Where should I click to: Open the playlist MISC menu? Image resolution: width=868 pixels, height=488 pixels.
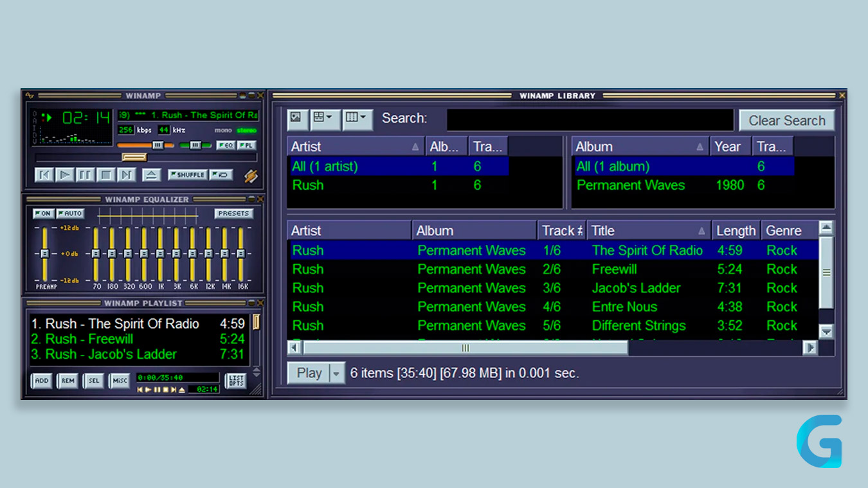(x=120, y=381)
